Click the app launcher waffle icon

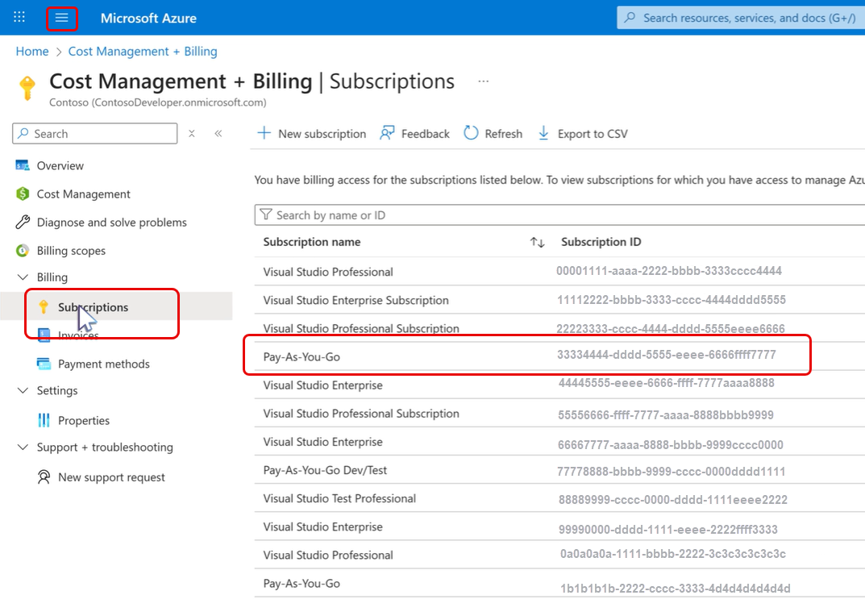coord(19,18)
